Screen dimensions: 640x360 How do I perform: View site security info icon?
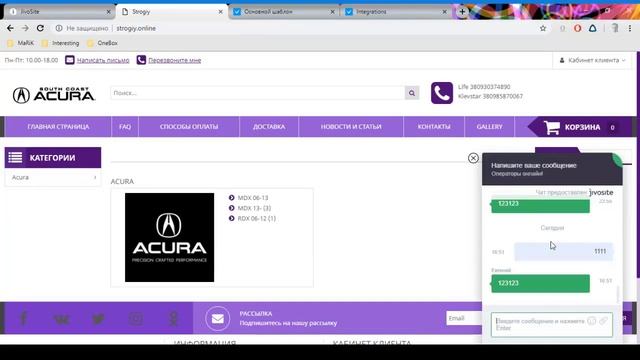coord(59,28)
